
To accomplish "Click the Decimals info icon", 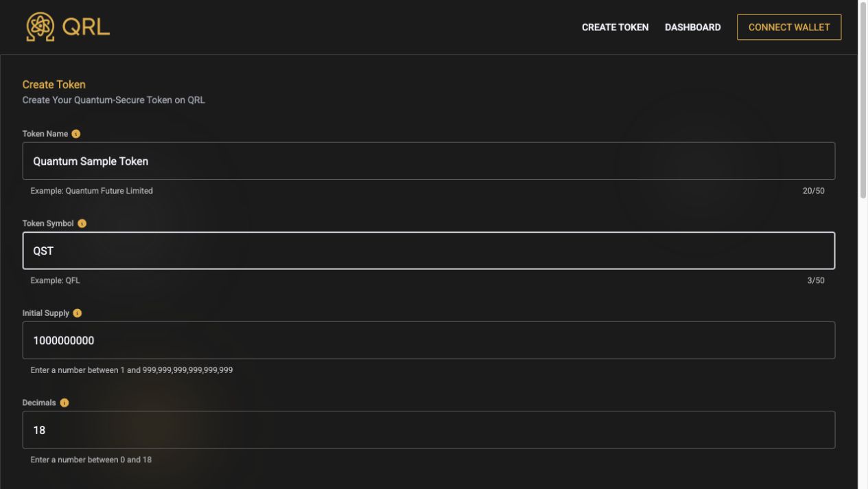I will 64,402.
